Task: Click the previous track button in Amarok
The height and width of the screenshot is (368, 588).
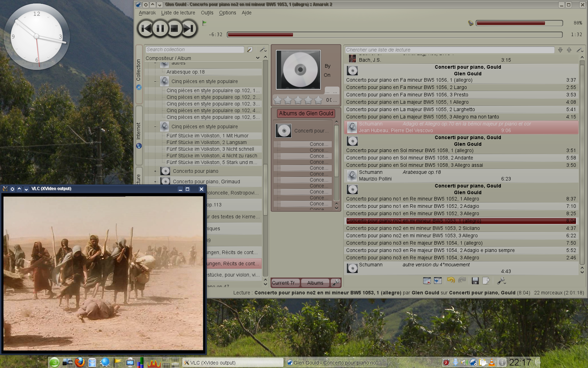Action: tap(145, 28)
